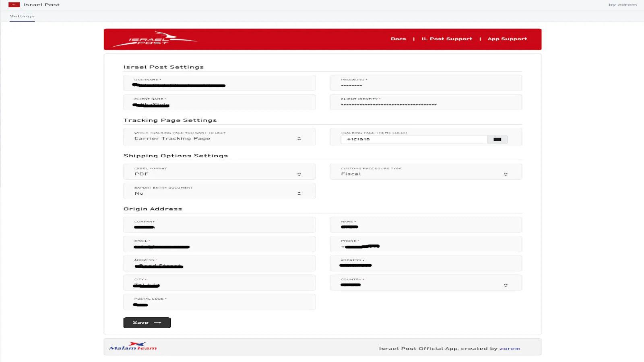Image resolution: width=644 pixels, height=362 pixels.
Task: Open the Docs link
Action: click(x=398, y=39)
